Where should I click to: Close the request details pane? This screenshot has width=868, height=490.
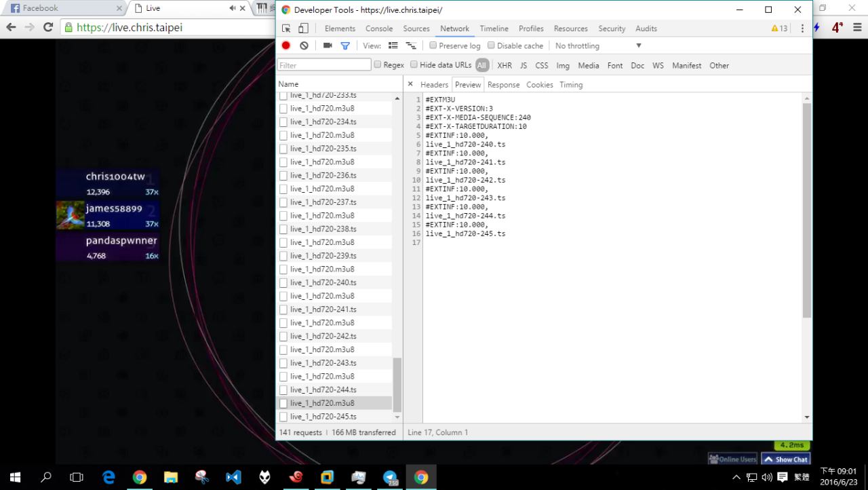[410, 84]
